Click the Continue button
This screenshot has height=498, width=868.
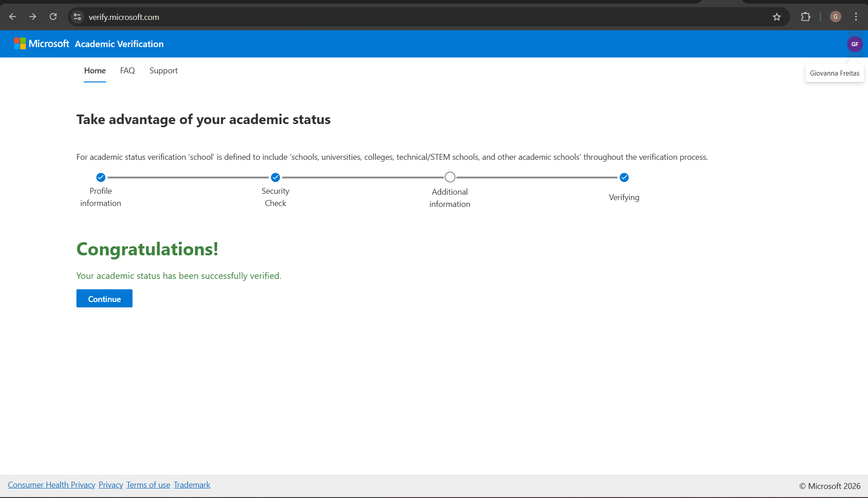[x=104, y=298]
